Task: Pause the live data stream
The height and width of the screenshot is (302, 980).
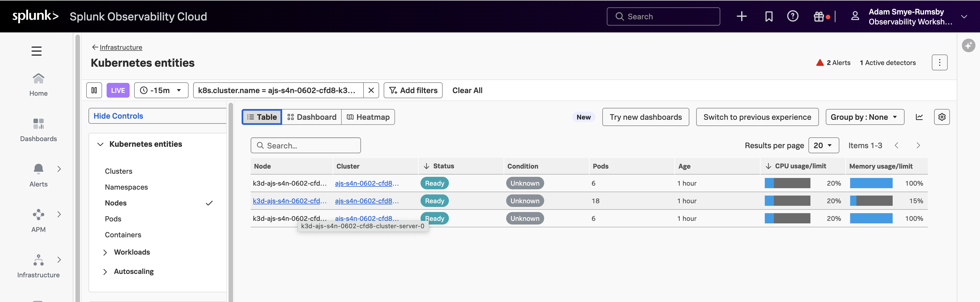Action: click(94, 90)
